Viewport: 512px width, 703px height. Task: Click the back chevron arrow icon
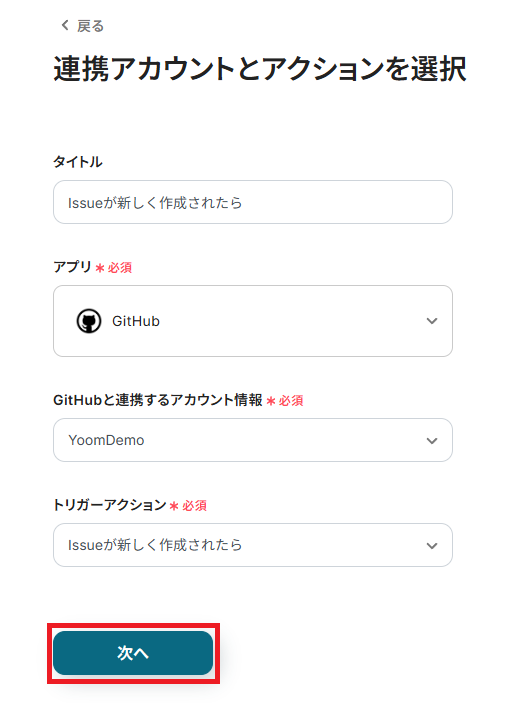65,26
